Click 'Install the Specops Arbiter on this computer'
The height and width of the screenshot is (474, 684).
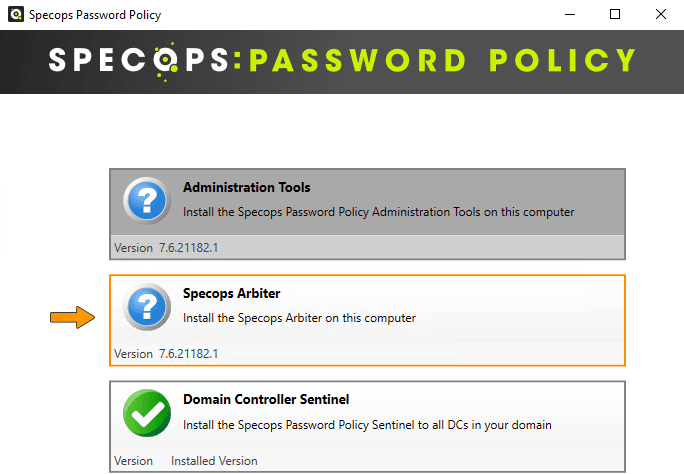(x=299, y=318)
